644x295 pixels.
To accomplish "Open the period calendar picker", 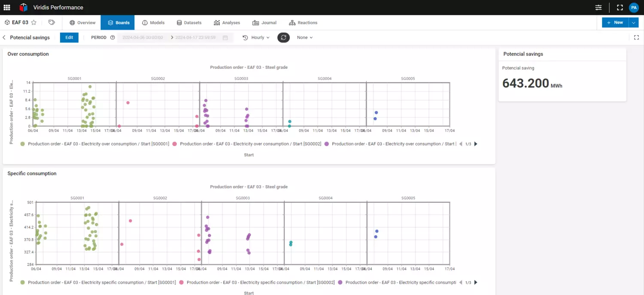I will click(225, 38).
